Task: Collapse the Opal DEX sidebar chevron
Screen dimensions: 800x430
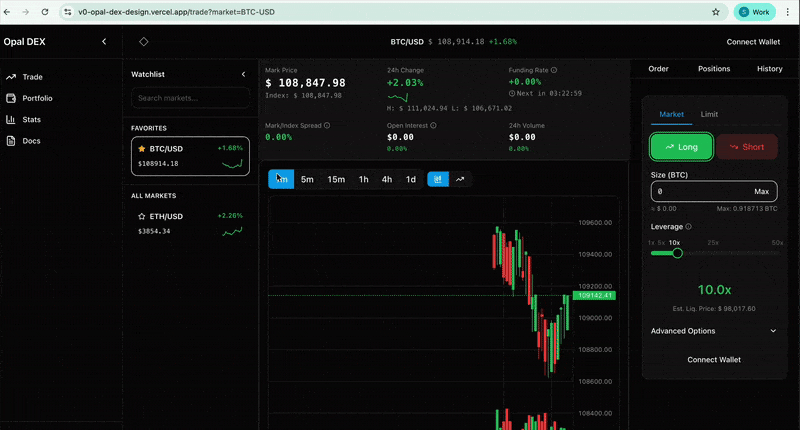Action: 104,41
